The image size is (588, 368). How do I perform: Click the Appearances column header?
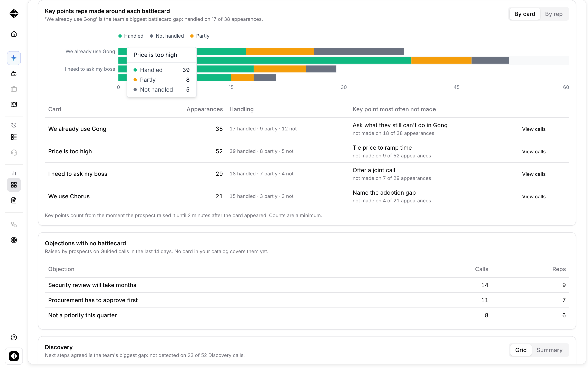pos(204,109)
